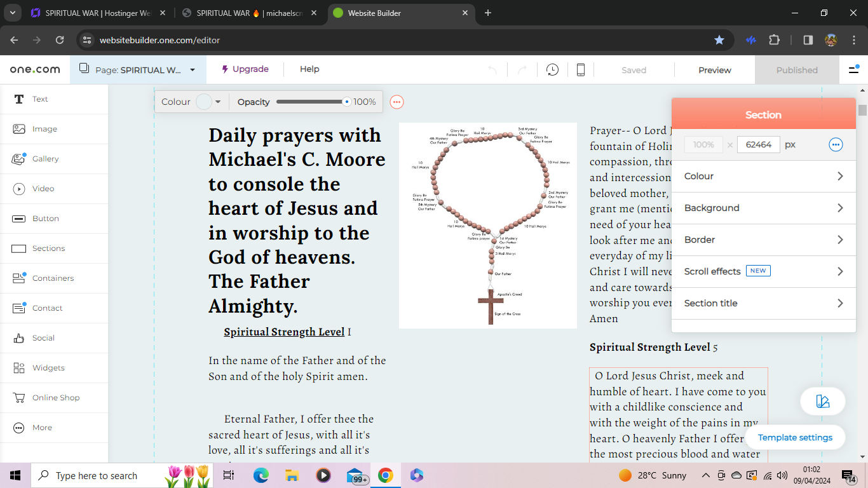Show hidden system tray icons
Image resolution: width=868 pixels, height=488 pixels.
click(x=705, y=475)
